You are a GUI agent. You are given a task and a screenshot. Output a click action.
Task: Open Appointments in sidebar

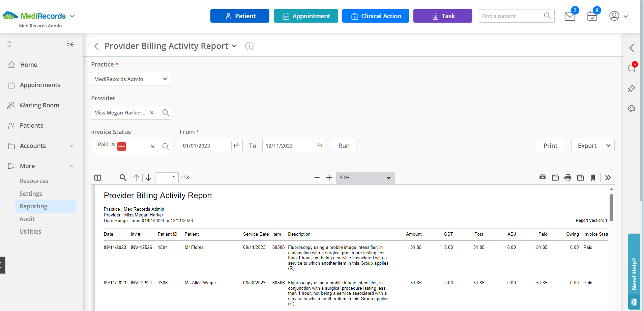[40, 85]
